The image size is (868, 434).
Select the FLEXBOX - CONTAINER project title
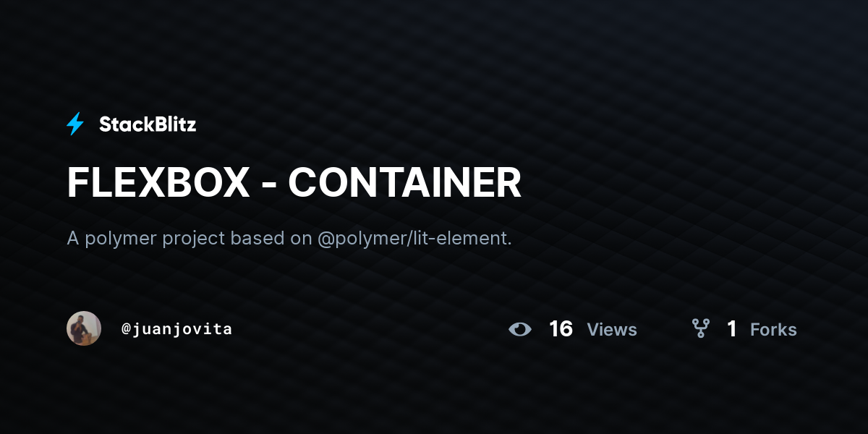coord(294,183)
